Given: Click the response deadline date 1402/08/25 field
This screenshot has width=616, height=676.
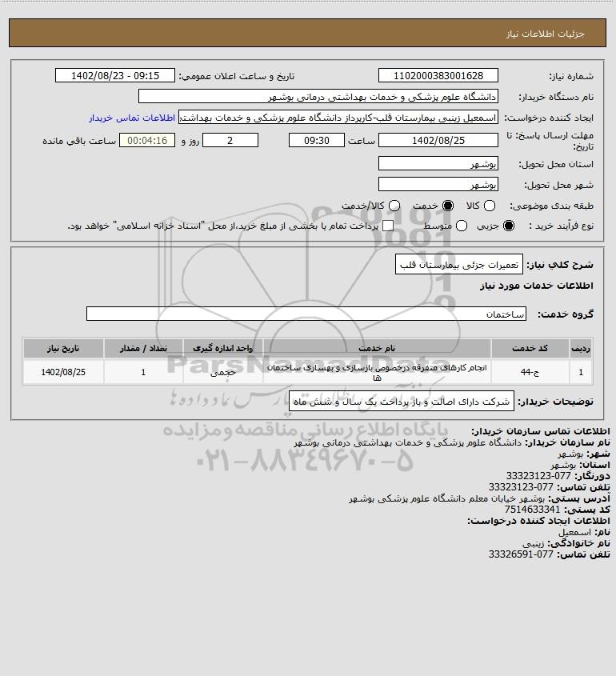Looking at the screenshot, I should 438,140.
